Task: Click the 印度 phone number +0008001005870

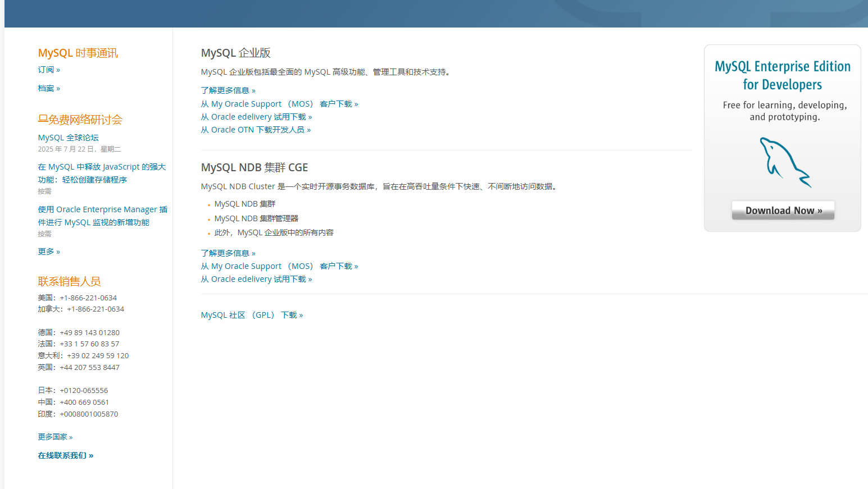Action: point(89,414)
